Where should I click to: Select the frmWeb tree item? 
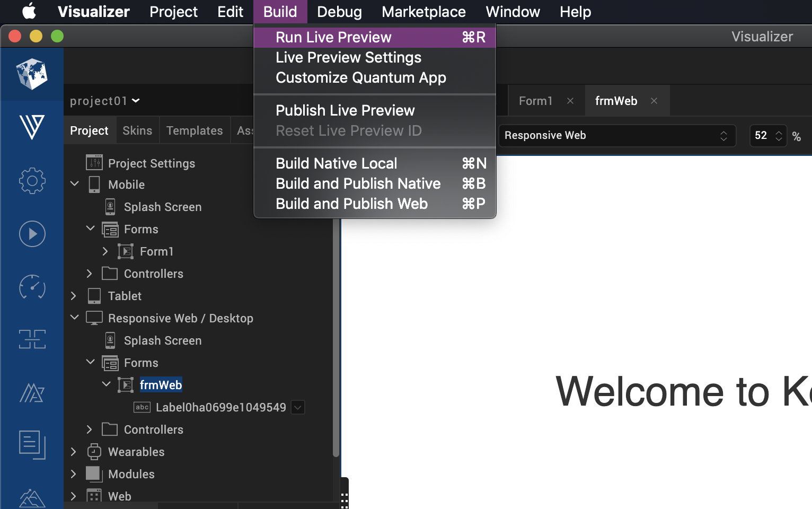(x=161, y=385)
